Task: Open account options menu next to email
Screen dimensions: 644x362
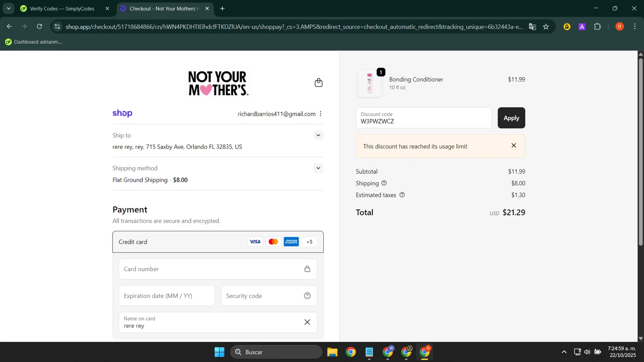Action: tap(321, 114)
